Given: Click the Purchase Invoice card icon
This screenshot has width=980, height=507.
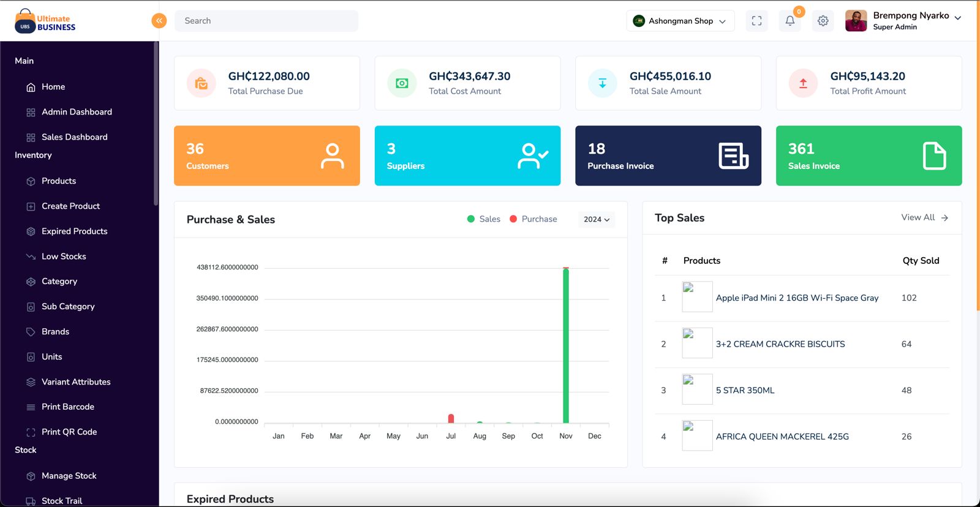Looking at the screenshot, I should coord(733,156).
